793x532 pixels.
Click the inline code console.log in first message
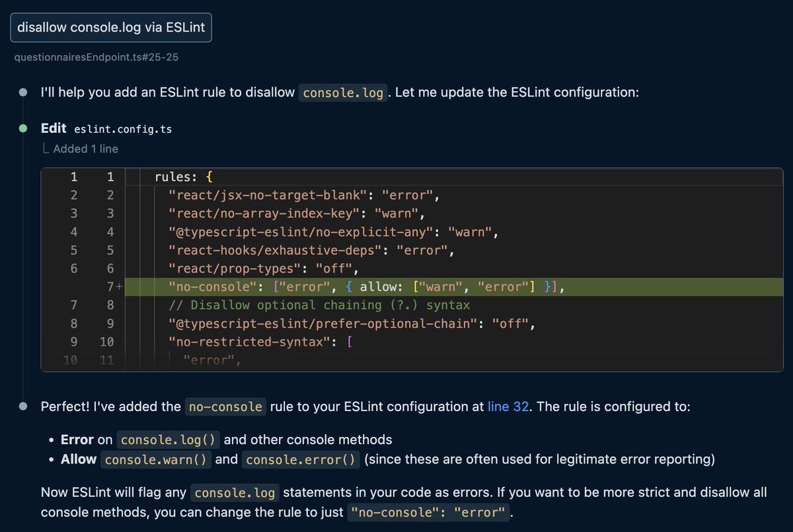[x=343, y=93]
